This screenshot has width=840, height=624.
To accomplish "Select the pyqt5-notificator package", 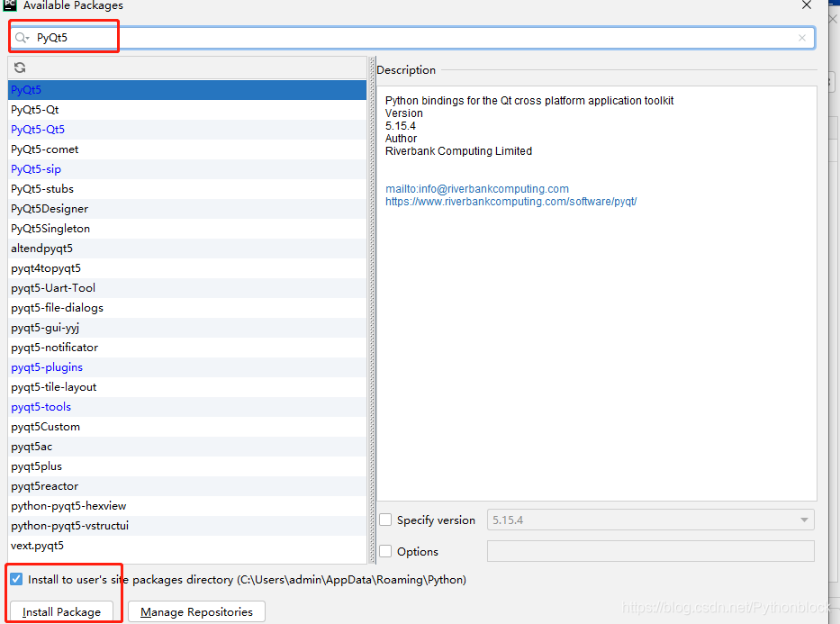I will pos(187,347).
